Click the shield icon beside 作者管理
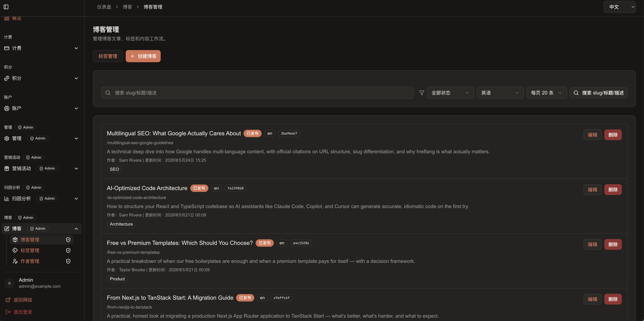 tap(68, 261)
